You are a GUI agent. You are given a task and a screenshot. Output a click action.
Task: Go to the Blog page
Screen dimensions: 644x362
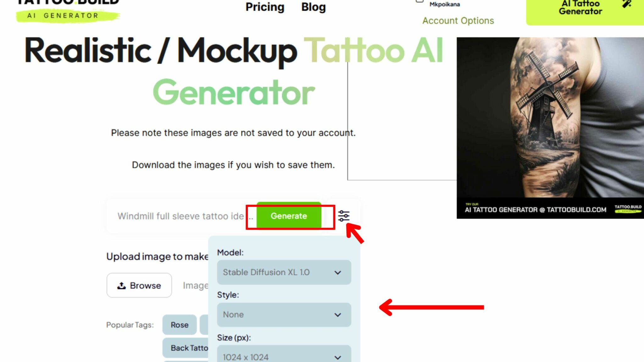click(x=313, y=7)
